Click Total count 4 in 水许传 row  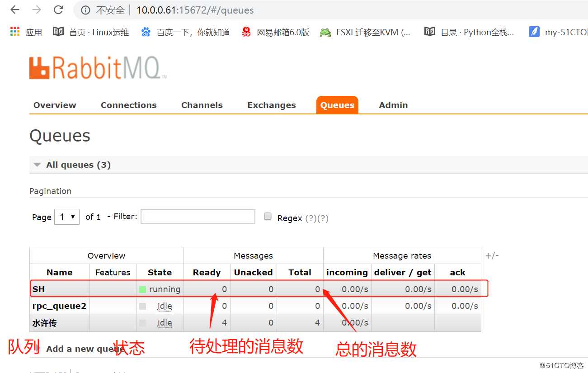(318, 323)
